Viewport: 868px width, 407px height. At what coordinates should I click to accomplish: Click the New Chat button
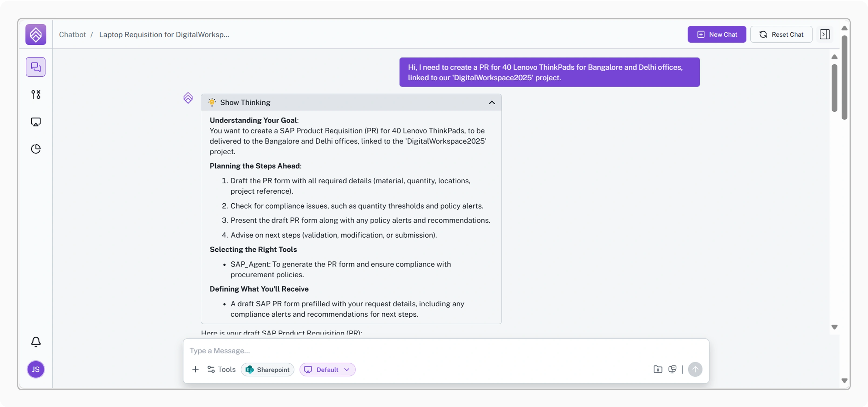(717, 34)
